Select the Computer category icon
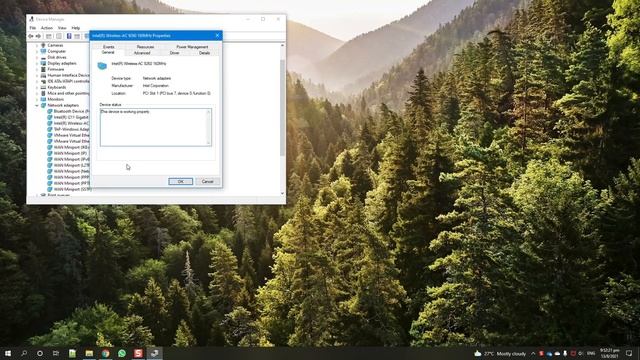This screenshot has width=640, height=360. tap(43, 51)
